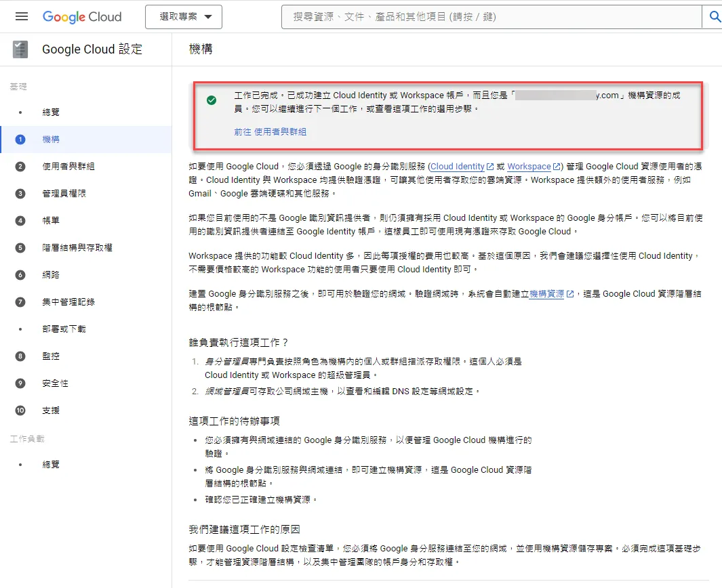Viewport: 722px width, 588px height.
Task: Open the hamburger navigation menu
Action: click(22, 16)
